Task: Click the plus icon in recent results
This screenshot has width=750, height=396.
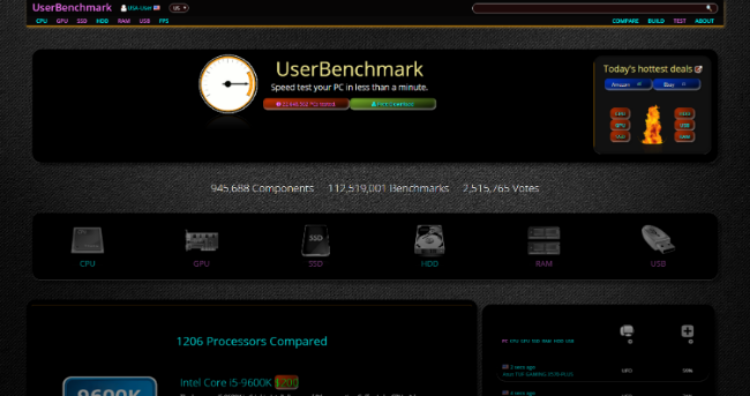Action: (687, 331)
